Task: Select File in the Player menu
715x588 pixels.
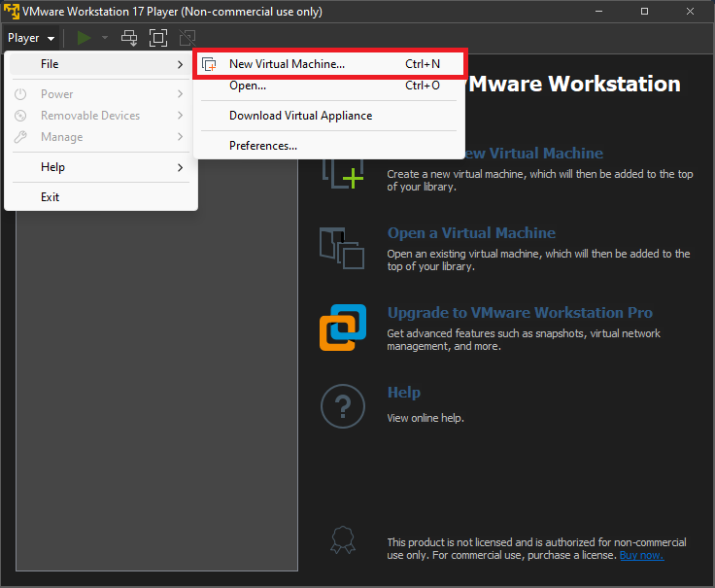Action: pyautogui.click(x=101, y=64)
